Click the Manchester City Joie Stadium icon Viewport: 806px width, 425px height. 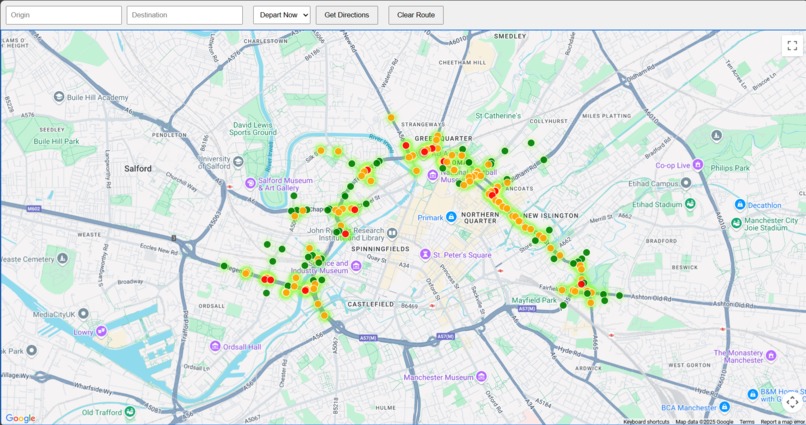(736, 223)
